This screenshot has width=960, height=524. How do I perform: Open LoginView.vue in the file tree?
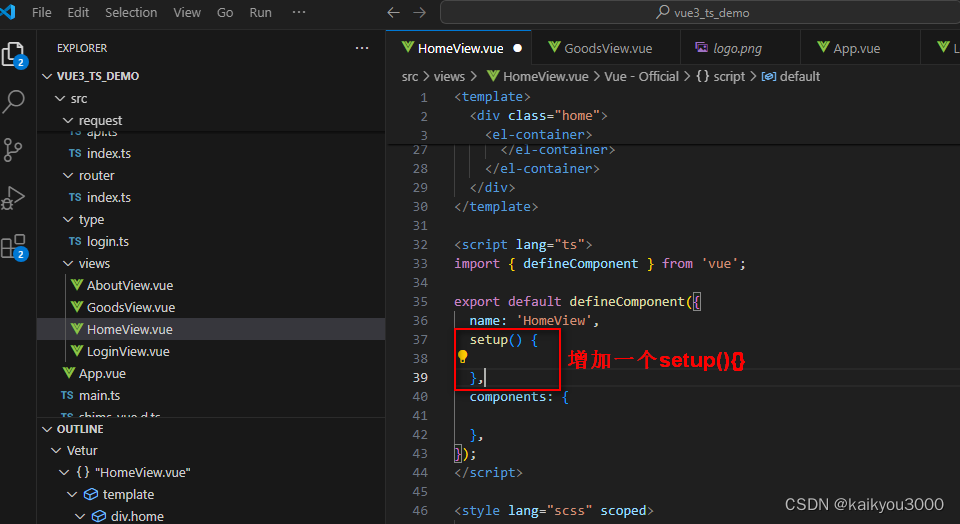(211, 352)
